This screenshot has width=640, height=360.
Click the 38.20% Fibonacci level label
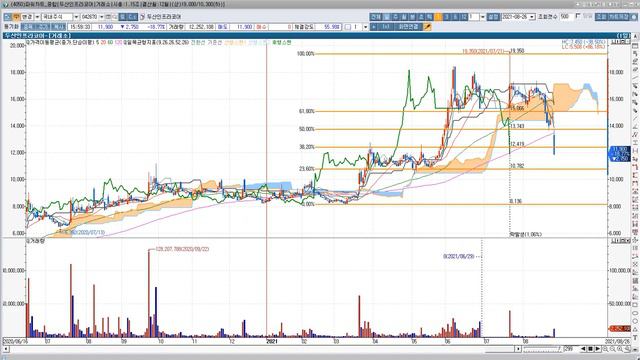point(307,147)
